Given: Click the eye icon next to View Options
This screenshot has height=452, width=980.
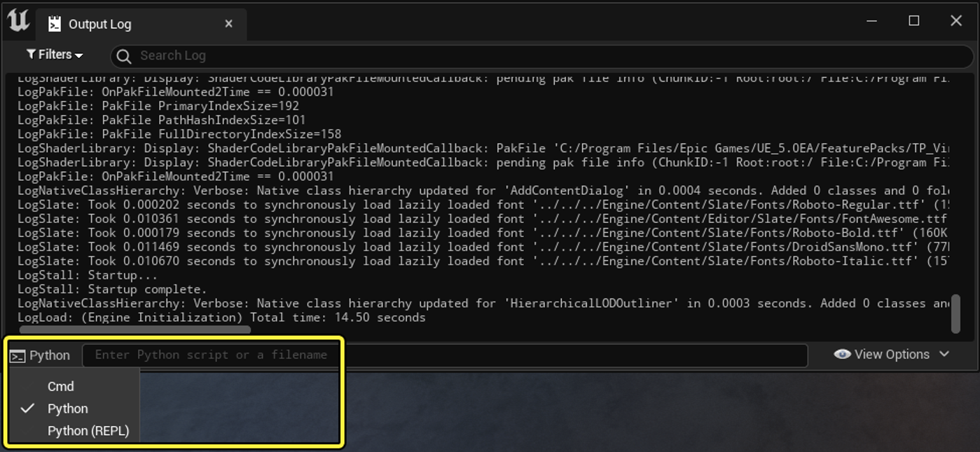Looking at the screenshot, I should (x=843, y=354).
